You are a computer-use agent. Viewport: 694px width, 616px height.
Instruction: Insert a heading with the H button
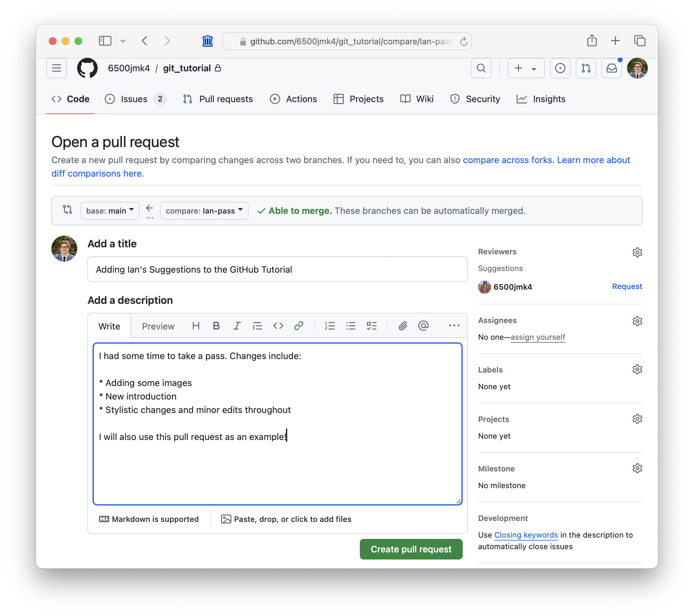196,326
